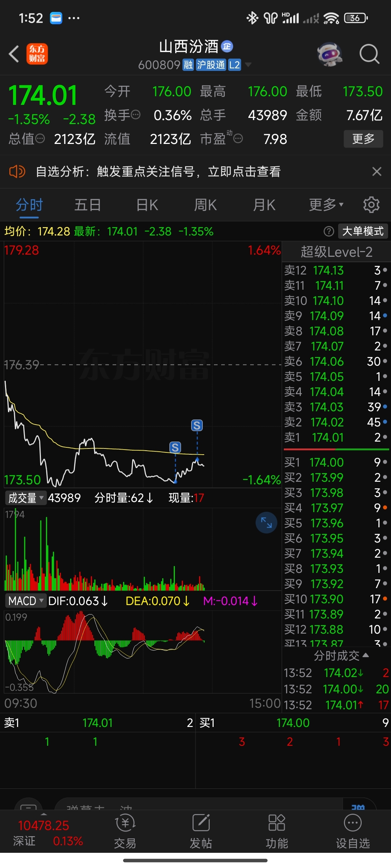Open 交易 trade icon
This screenshot has width=391, height=868.
click(x=125, y=831)
